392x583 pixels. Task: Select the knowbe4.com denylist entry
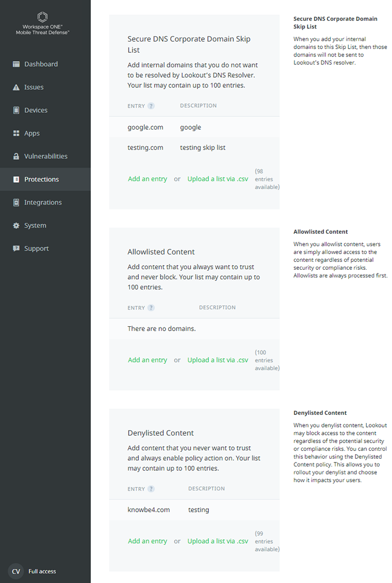[x=148, y=510]
